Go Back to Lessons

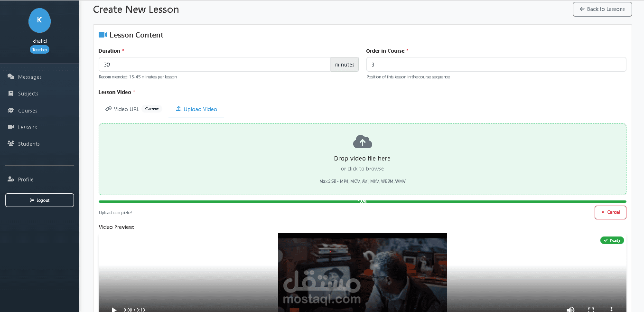602,9
